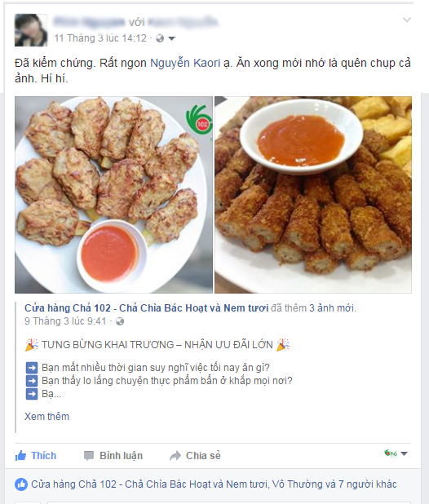
Task: Open Cửa hàng Chả 102 page link
Action: point(146,308)
